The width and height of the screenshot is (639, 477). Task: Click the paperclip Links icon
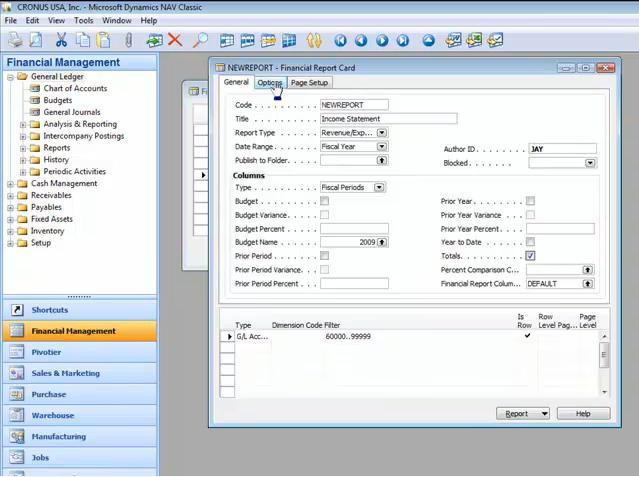[128, 40]
